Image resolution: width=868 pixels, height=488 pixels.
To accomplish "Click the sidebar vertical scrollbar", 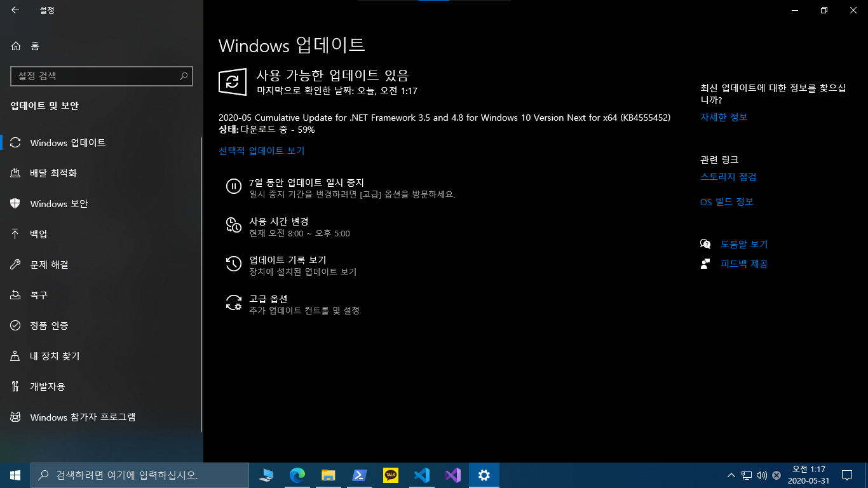I will pos(201,285).
